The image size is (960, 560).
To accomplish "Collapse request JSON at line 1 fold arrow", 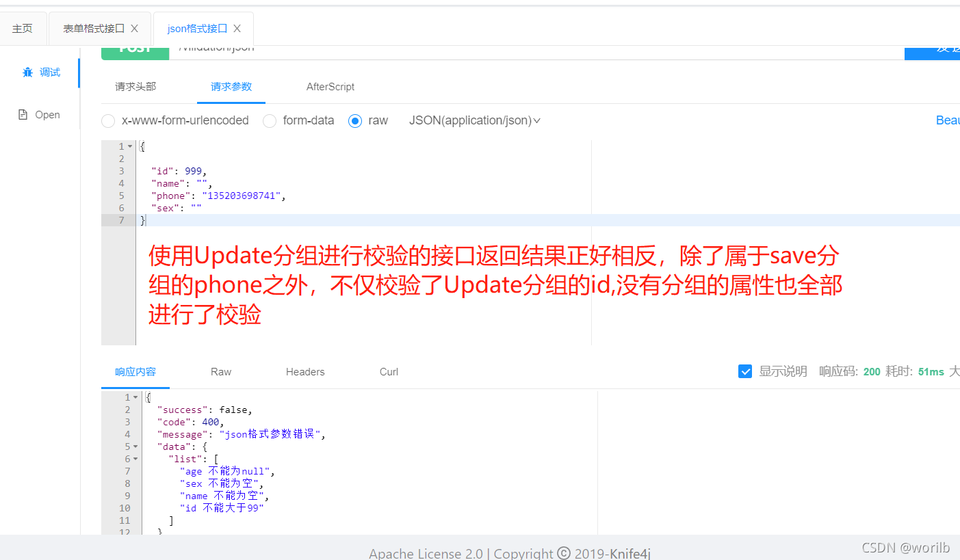I will click(x=130, y=146).
